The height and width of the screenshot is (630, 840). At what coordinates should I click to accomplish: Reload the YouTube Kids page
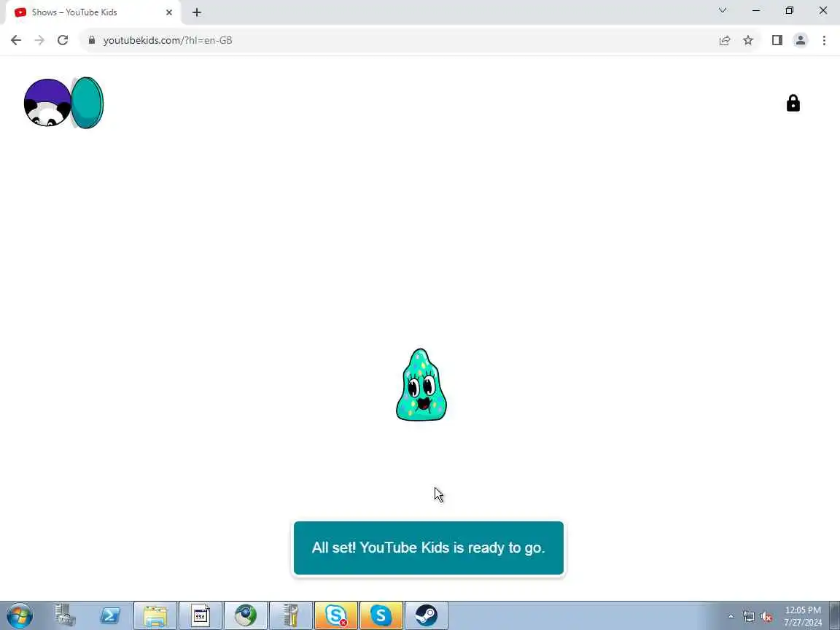click(x=63, y=40)
